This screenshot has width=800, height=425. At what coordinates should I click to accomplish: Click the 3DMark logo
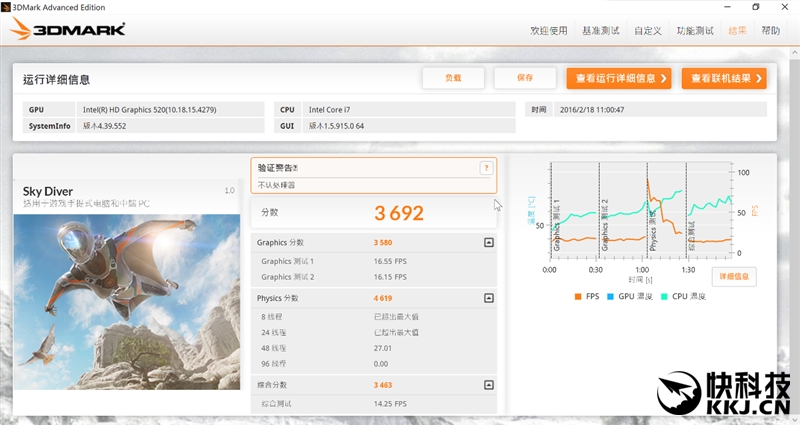(68, 29)
